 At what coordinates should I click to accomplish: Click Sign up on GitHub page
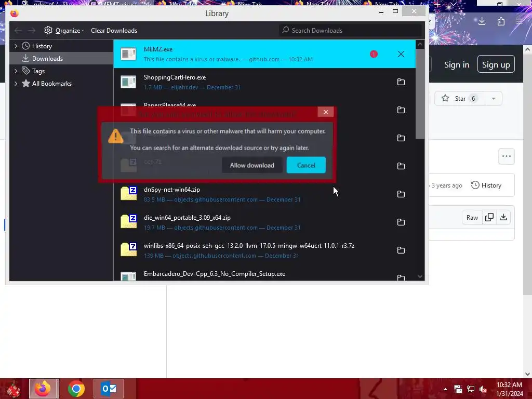pos(496,64)
